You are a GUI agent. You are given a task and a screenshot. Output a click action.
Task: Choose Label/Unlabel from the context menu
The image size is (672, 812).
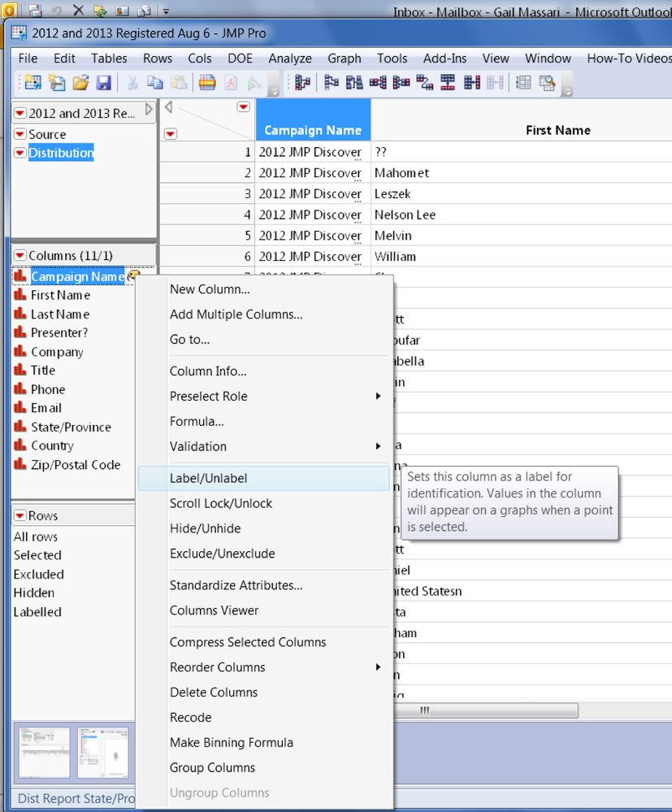pyautogui.click(x=263, y=478)
